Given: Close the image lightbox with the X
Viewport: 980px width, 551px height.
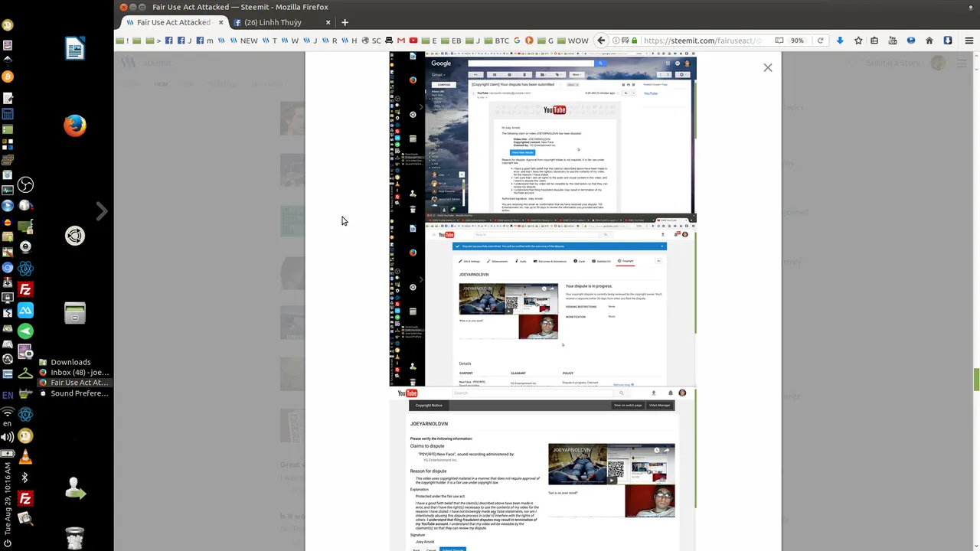Looking at the screenshot, I should (x=768, y=67).
